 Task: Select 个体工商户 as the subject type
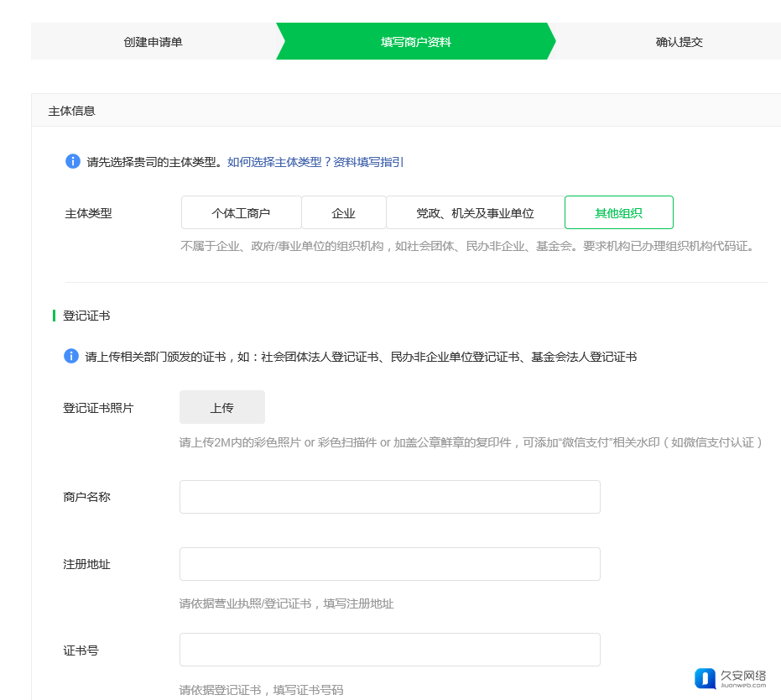[x=241, y=213]
